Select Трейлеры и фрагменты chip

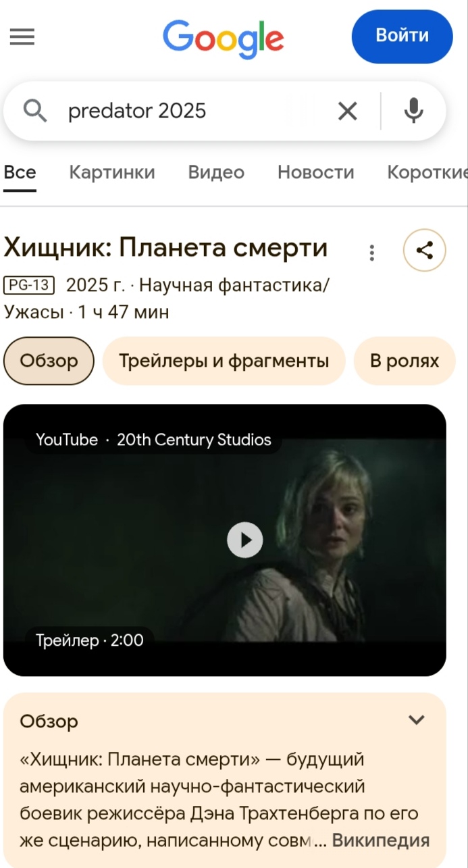(x=224, y=361)
